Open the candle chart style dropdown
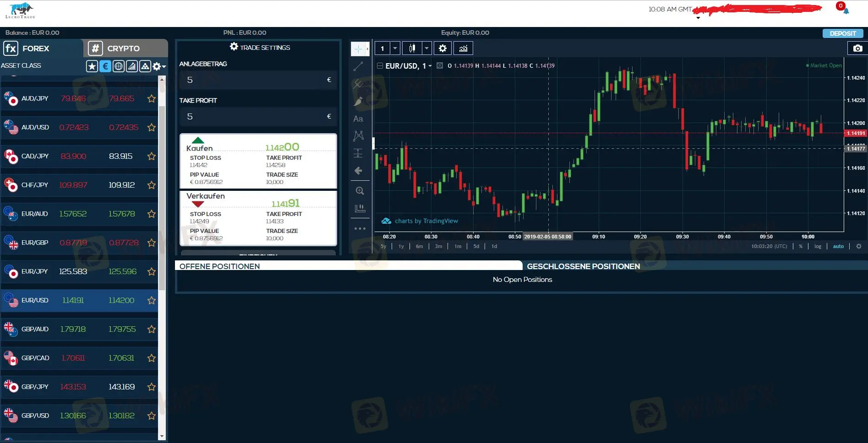 426,48
